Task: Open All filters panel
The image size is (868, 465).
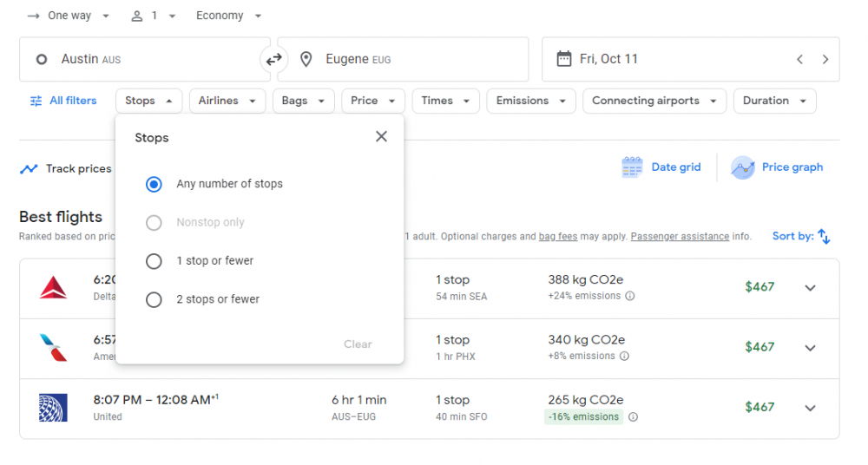Action: click(x=62, y=101)
